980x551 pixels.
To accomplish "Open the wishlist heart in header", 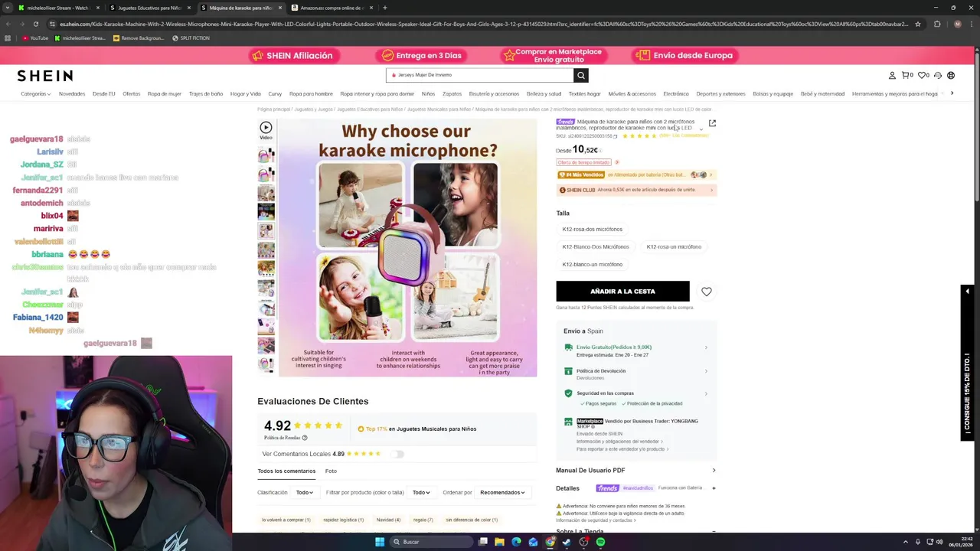I will tap(923, 75).
